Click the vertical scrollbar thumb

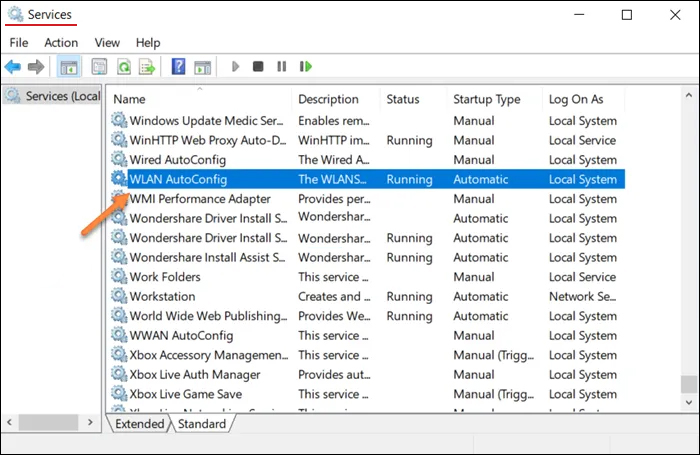689,384
